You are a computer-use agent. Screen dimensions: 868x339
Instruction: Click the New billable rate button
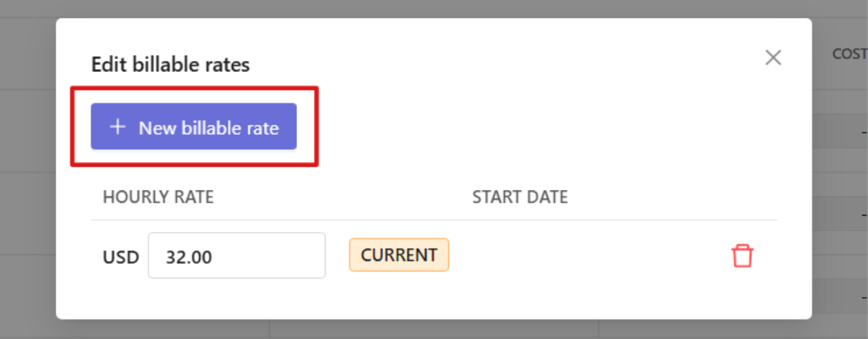pos(193,126)
